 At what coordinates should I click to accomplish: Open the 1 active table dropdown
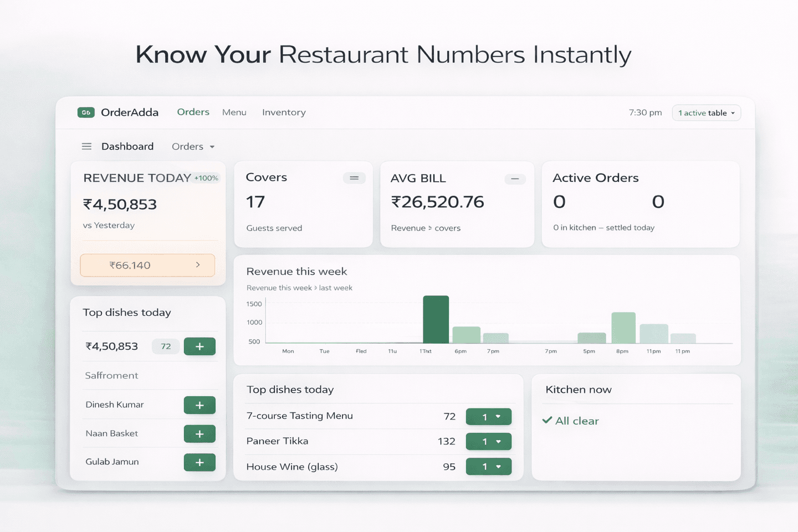706,112
